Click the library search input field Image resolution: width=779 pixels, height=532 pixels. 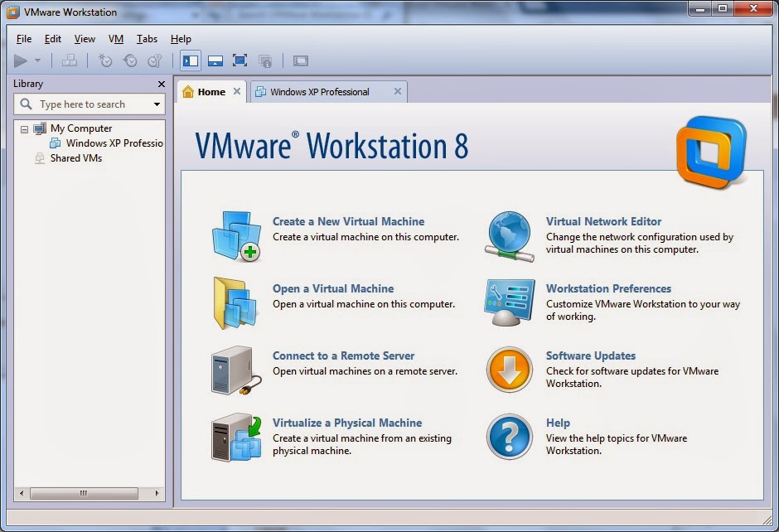pos(90,104)
